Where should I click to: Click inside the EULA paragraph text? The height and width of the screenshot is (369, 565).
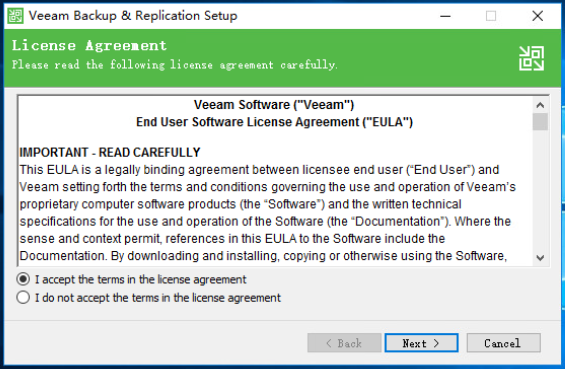pyautogui.click(x=267, y=213)
